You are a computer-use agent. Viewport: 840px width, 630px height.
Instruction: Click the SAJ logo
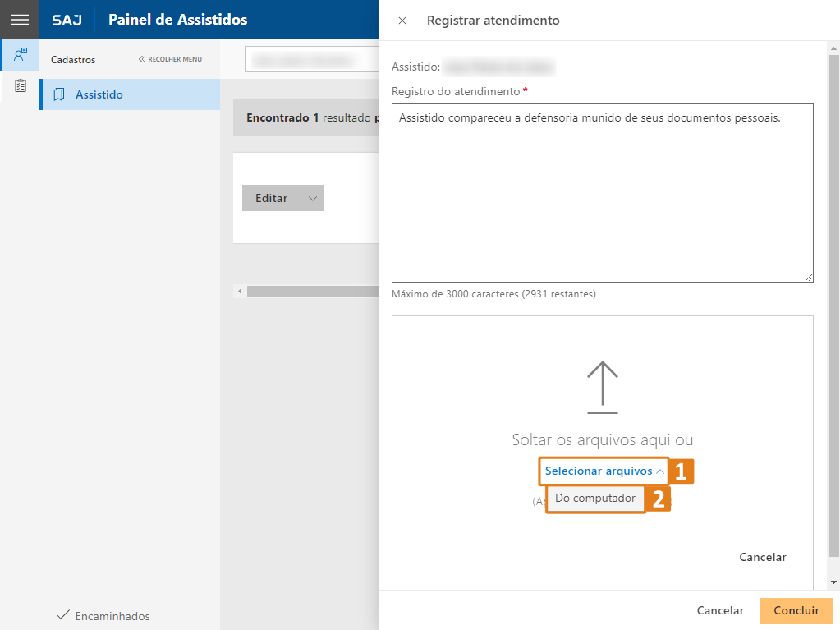point(67,21)
